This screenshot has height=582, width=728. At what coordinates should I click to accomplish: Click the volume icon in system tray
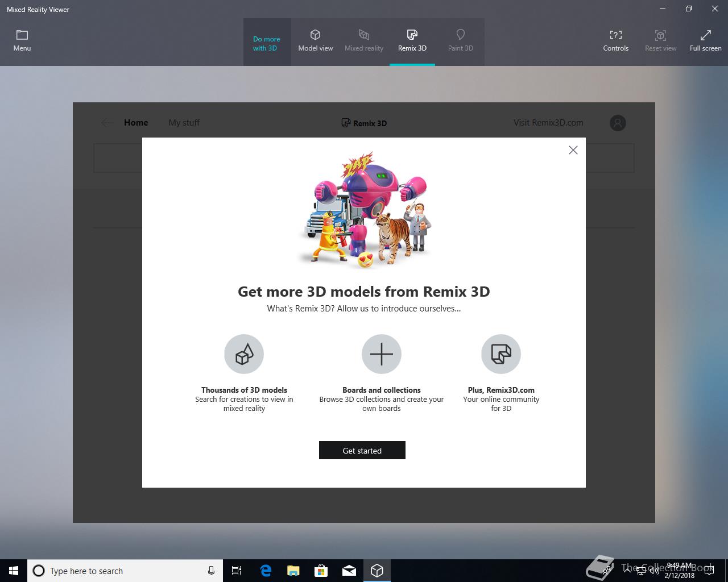[x=654, y=571]
